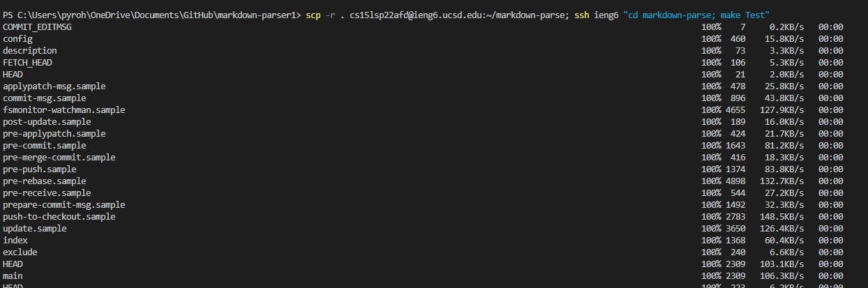The height and width of the screenshot is (288, 868).
Task: Select the COMMIT_EDITMSG file line
Action: 37,26
